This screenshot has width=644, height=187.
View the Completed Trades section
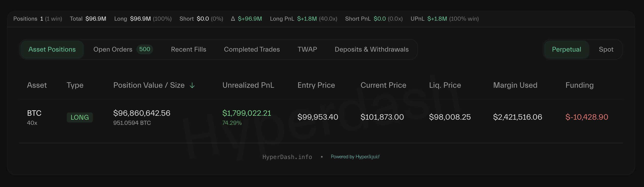[x=252, y=49]
